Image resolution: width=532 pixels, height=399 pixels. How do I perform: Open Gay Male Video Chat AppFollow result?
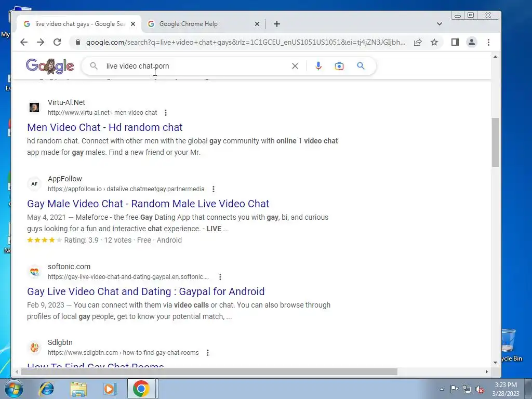[x=148, y=204]
